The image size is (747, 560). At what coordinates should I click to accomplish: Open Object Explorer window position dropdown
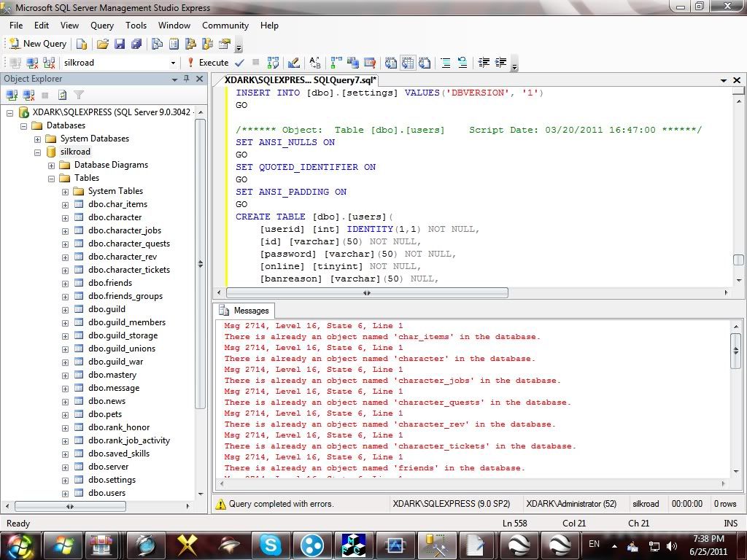coord(174,79)
